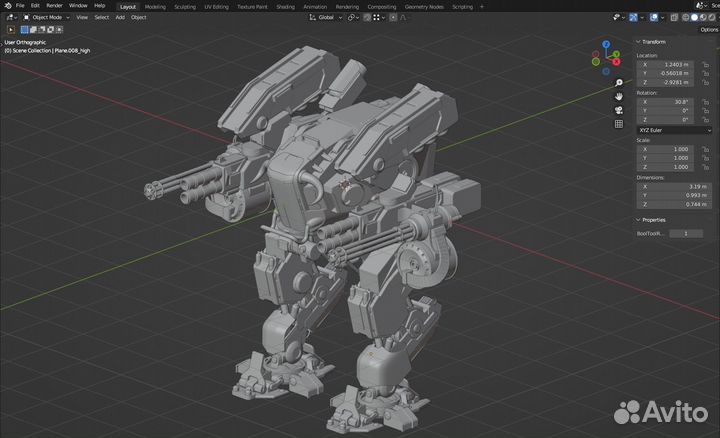Click the negative Y green gizmo circle
Screen dimensions: 720x438
point(596,62)
